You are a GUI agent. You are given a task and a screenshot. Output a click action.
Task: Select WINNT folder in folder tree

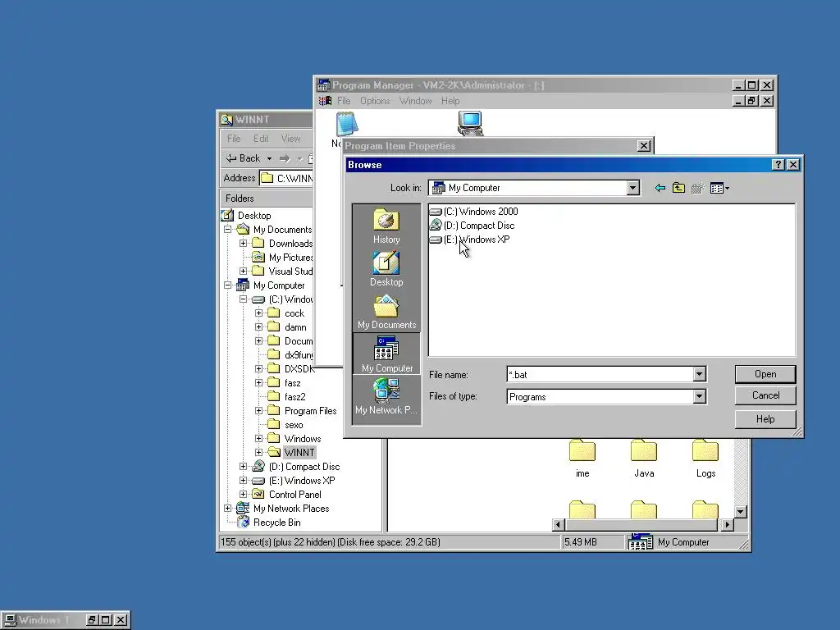pyautogui.click(x=299, y=452)
